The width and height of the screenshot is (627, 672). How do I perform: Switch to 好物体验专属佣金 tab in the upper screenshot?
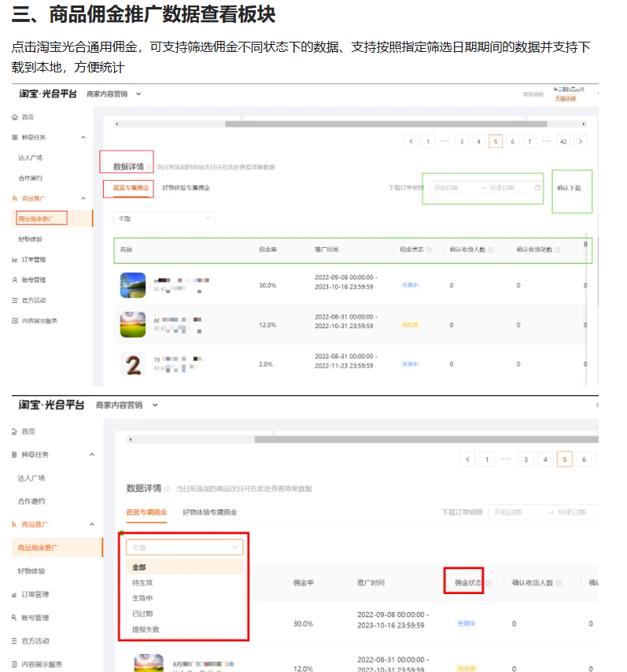click(186, 188)
